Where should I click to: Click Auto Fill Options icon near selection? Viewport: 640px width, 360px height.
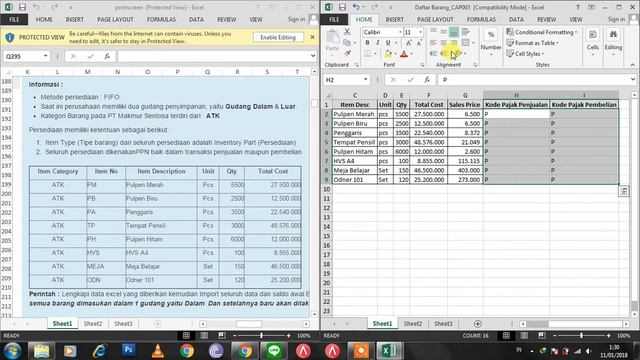coord(623,191)
